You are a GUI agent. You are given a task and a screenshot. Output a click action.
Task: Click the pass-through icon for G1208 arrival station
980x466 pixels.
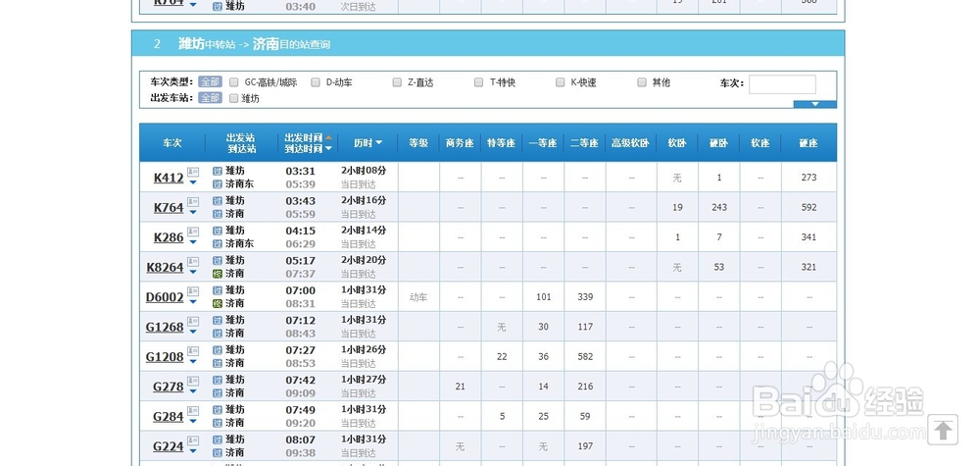218,363
